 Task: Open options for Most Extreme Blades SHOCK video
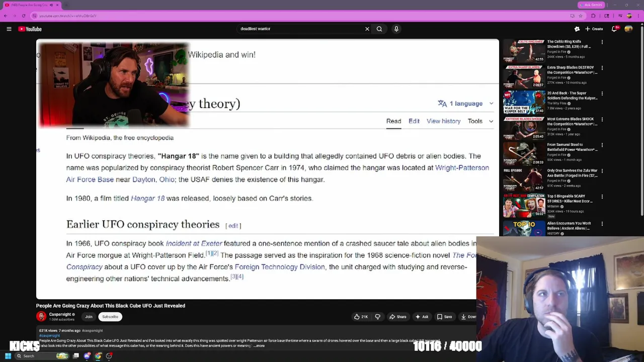coord(602,120)
